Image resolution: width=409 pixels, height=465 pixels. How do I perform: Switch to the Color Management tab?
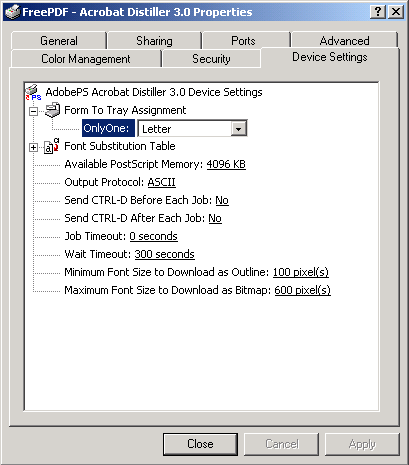click(x=86, y=59)
